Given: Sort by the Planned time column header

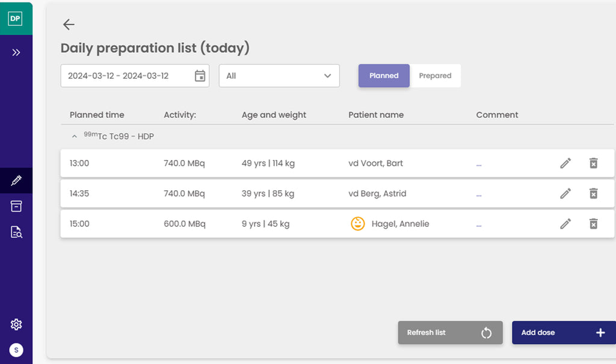Looking at the screenshot, I should pyautogui.click(x=96, y=114).
